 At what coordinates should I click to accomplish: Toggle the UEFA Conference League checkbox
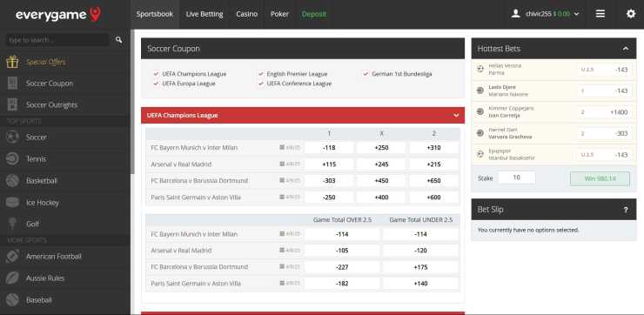click(261, 84)
